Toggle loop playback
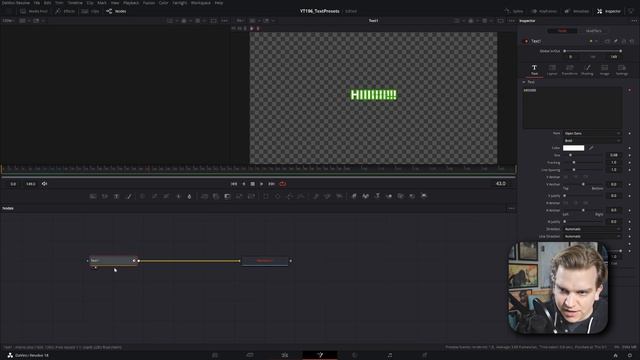 click(282, 184)
